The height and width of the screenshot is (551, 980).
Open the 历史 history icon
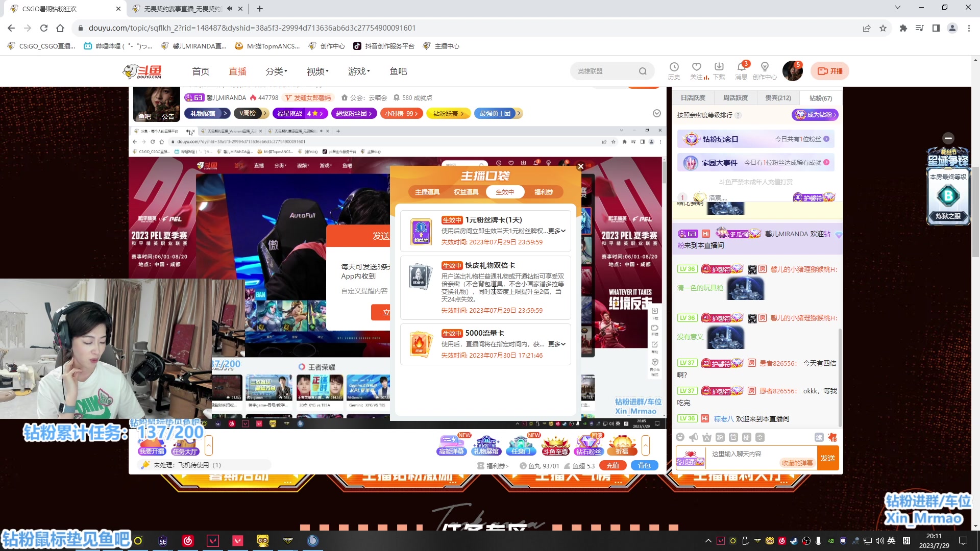point(674,70)
